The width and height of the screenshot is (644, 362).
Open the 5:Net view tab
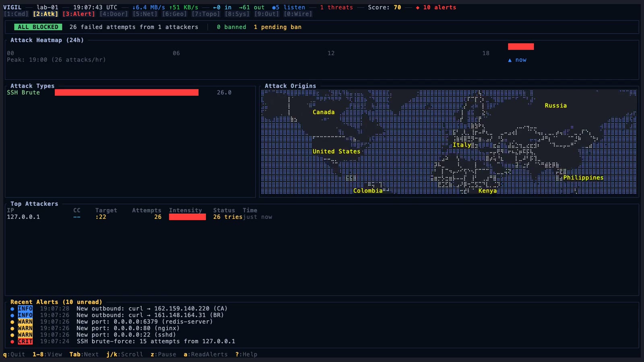145,14
